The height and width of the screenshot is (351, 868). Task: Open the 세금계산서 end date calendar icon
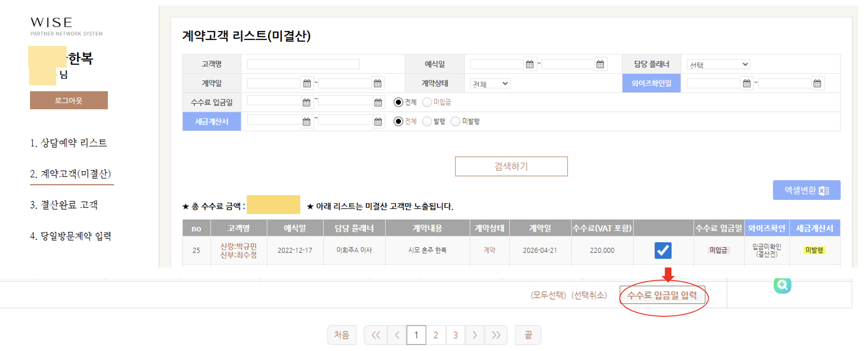point(378,122)
